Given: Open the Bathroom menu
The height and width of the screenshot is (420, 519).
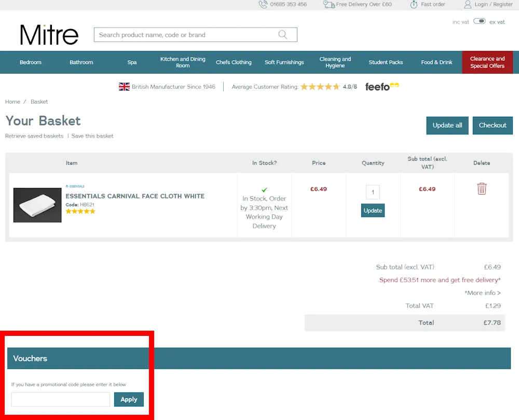Looking at the screenshot, I should (81, 62).
